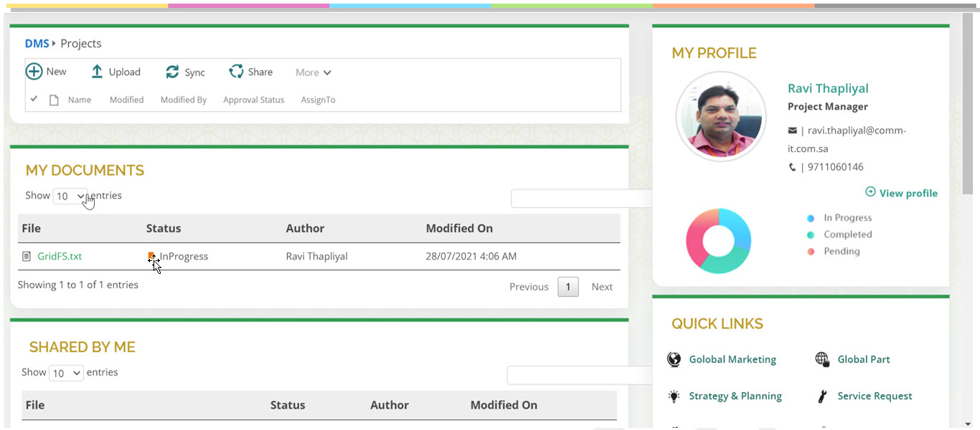The width and height of the screenshot is (980, 430).
Task: Click the Service Request wrench icon
Action: 822,396
